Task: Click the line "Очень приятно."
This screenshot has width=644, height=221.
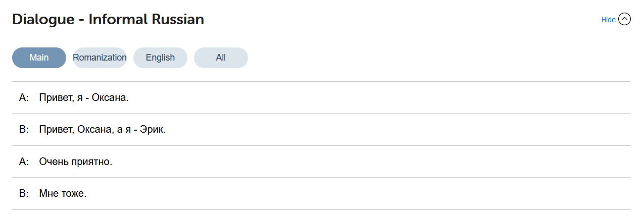Action: pyautogui.click(x=75, y=162)
